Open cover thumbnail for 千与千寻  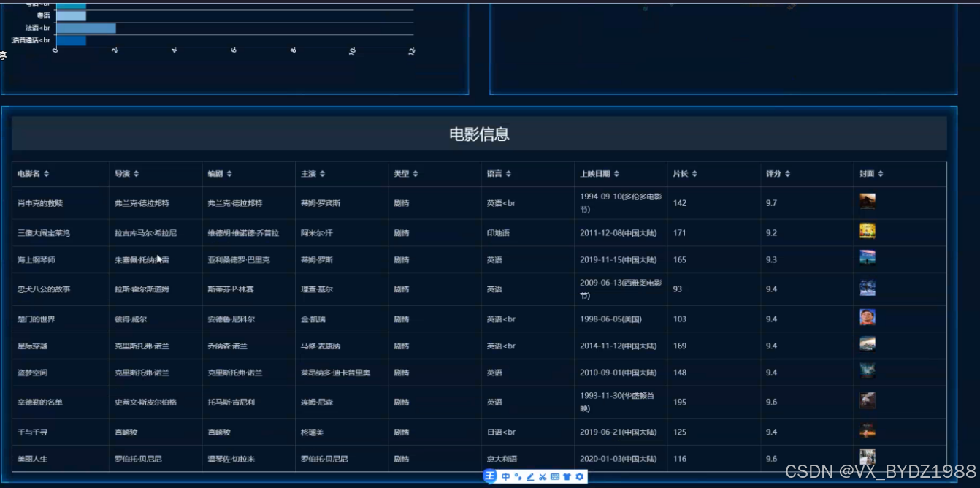point(867,430)
